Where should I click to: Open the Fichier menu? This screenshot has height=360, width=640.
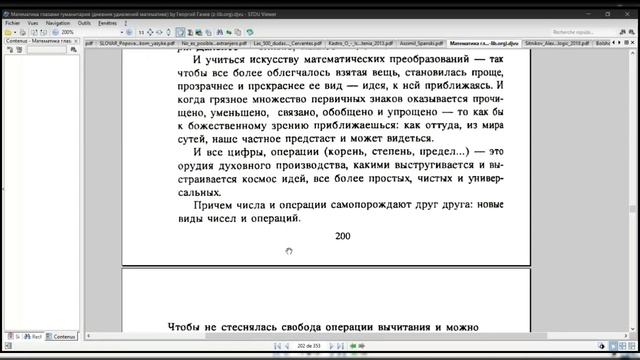click(x=12, y=23)
